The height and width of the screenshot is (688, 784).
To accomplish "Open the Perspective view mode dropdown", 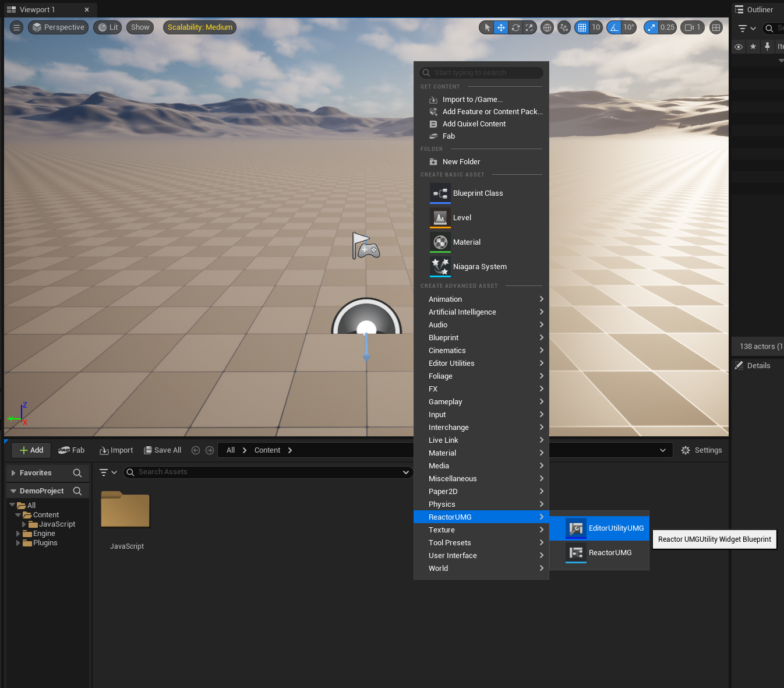I will (58, 27).
